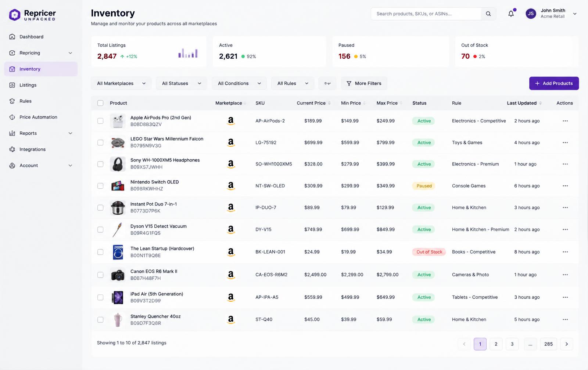Open actions menu for Canon EOS R6 Mark II
Screen dimensions: 588x370
[x=565, y=275]
